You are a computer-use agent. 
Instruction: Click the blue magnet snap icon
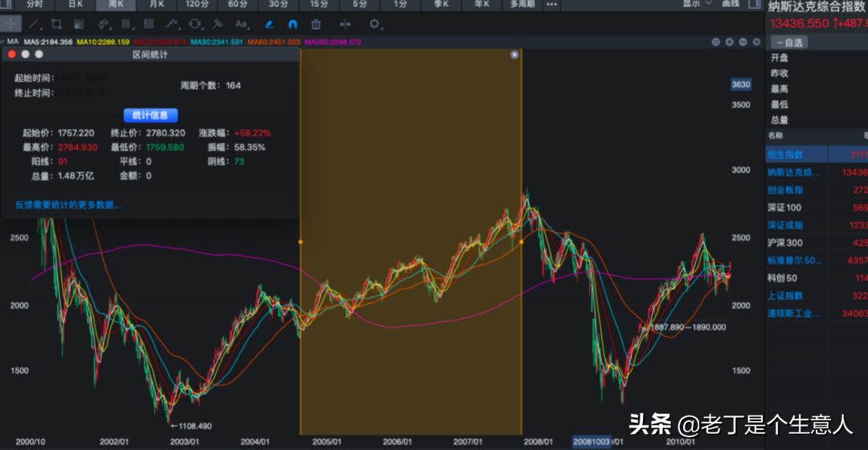click(x=293, y=24)
